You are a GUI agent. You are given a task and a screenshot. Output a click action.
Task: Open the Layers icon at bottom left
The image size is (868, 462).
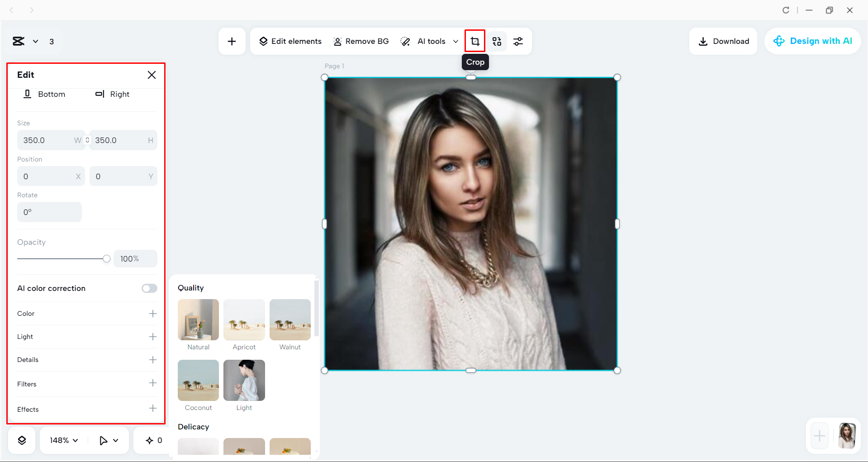point(21,440)
